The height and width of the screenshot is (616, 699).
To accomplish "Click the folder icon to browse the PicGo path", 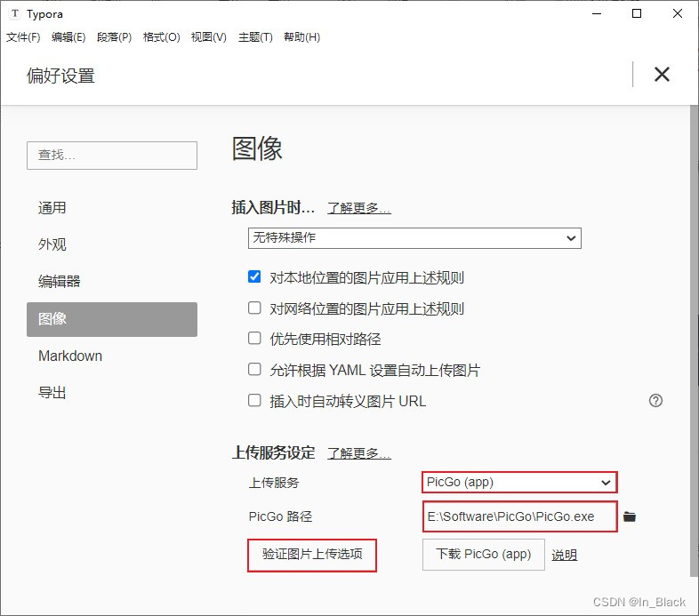I will tap(630, 516).
